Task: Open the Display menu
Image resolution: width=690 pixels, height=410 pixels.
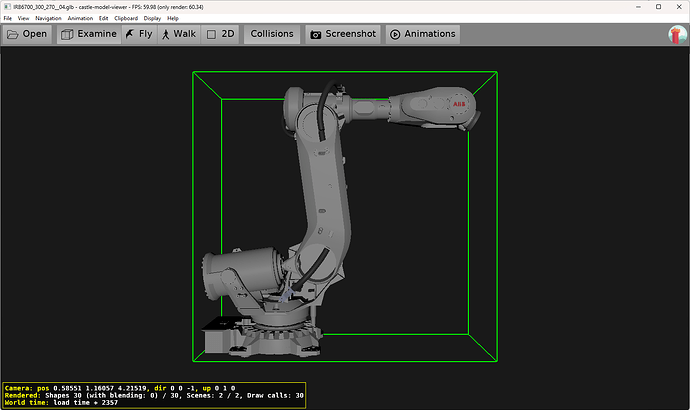Action: pyautogui.click(x=152, y=18)
